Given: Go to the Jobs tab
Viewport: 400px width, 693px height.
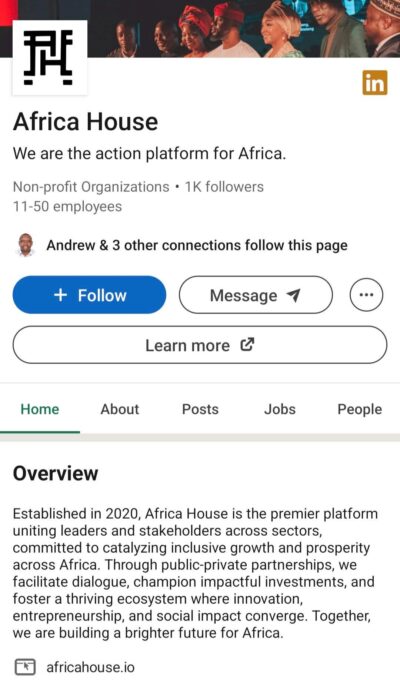Looking at the screenshot, I should pyautogui.click(x=280, y=409).
